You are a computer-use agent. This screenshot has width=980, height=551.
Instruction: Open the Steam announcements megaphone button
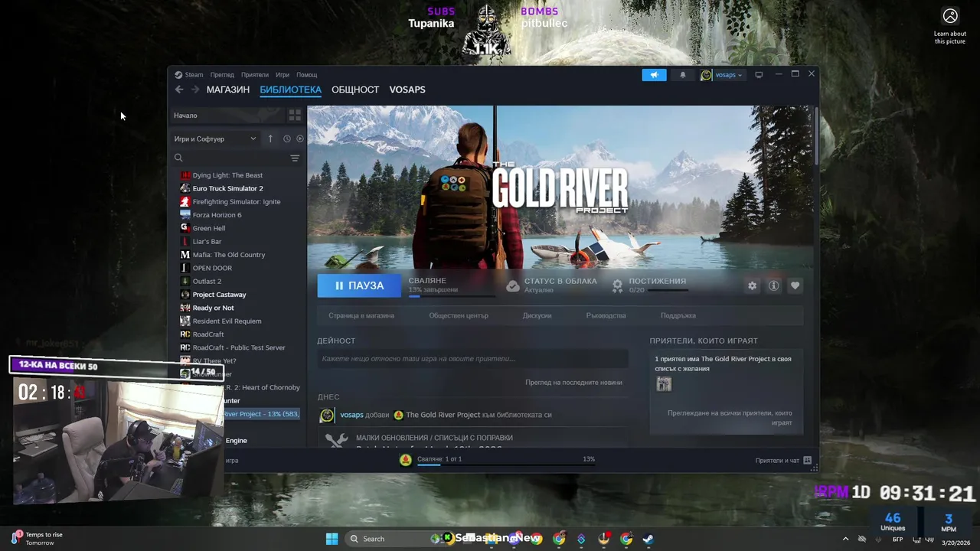point(654,75)
